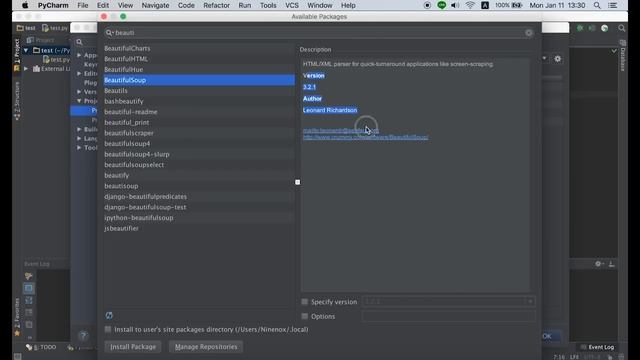640x360 pixels.
Task: Expand the Appearance settings node
Action: point(79,55)
